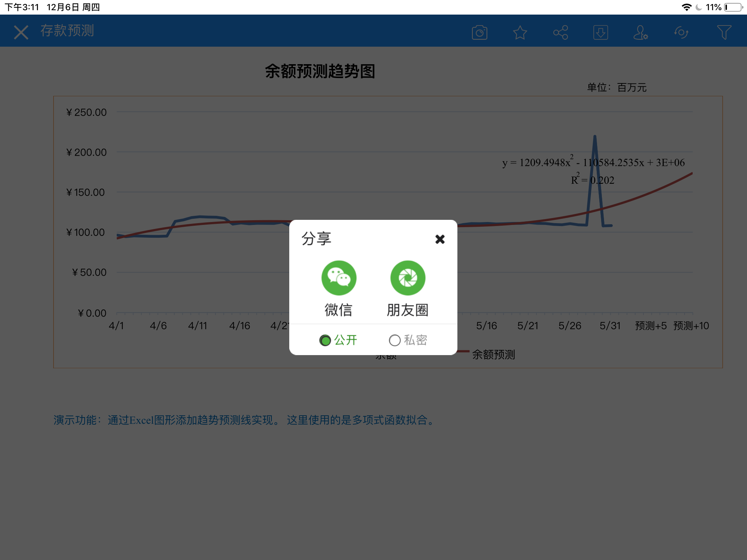Tap the ￥100.00 y-axis label

coord(85,232)
